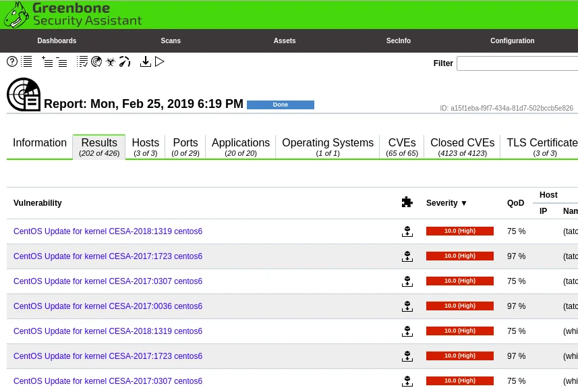Click the report title "Mon, Feb 25, 2019 6:19 PM"
The image size is (578, 392).
coord(167,104)
